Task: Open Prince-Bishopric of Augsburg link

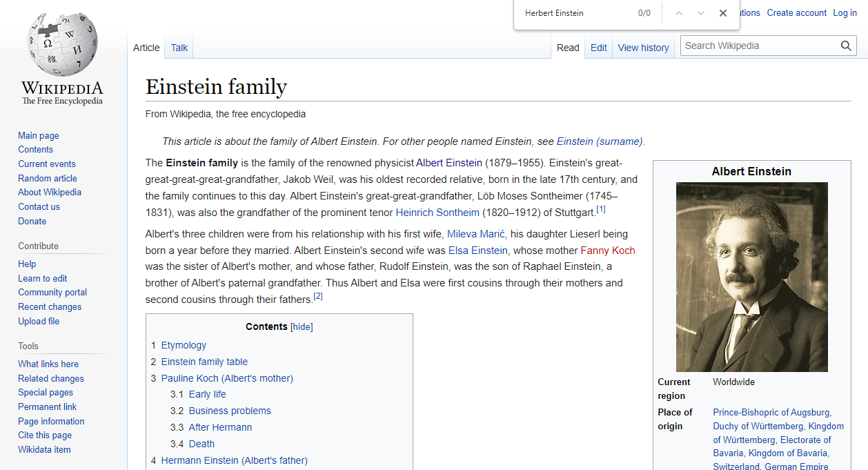Action: (771, 412)
